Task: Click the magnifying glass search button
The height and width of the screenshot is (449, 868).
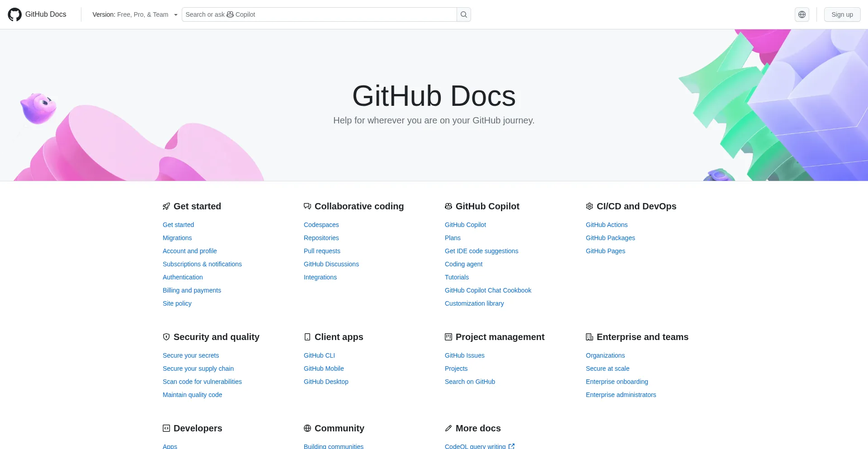Action: 464,14
